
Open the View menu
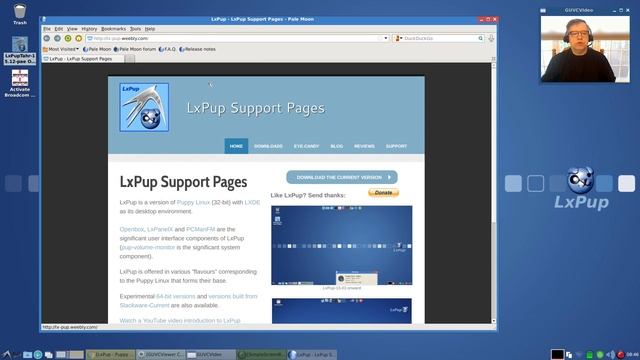pyautogui.click(x=72, y=29)
